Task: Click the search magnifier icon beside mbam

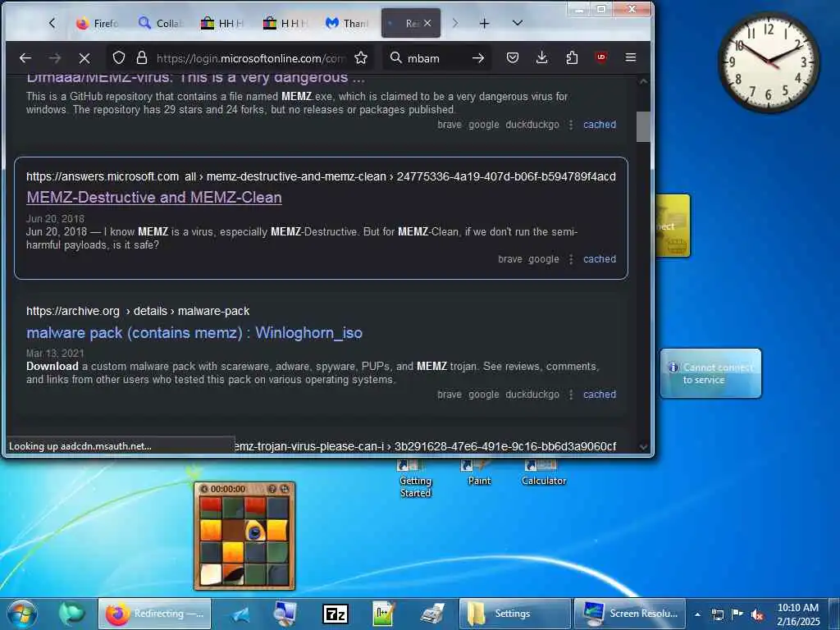Action: coord(396,58)
